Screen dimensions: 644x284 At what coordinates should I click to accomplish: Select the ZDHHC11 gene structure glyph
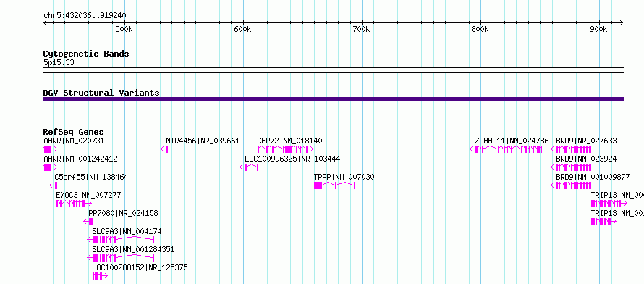506,149
